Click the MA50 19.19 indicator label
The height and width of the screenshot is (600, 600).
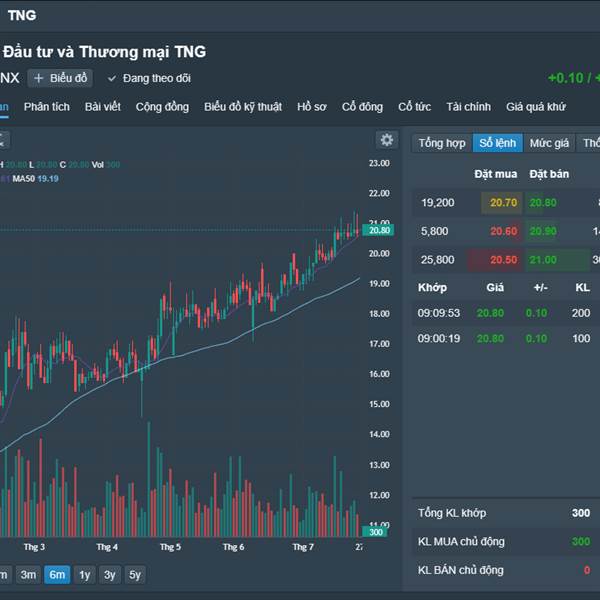pos(35,179)
